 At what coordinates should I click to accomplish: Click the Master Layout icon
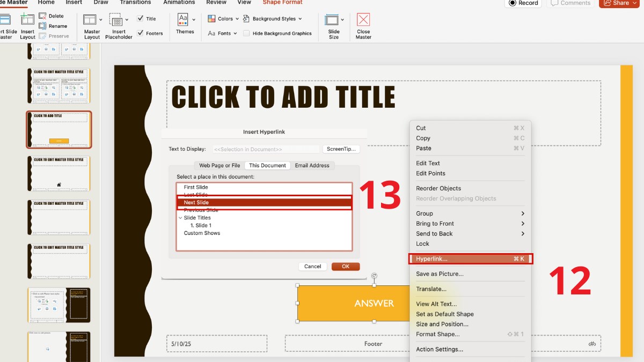[x=90, y=20]
